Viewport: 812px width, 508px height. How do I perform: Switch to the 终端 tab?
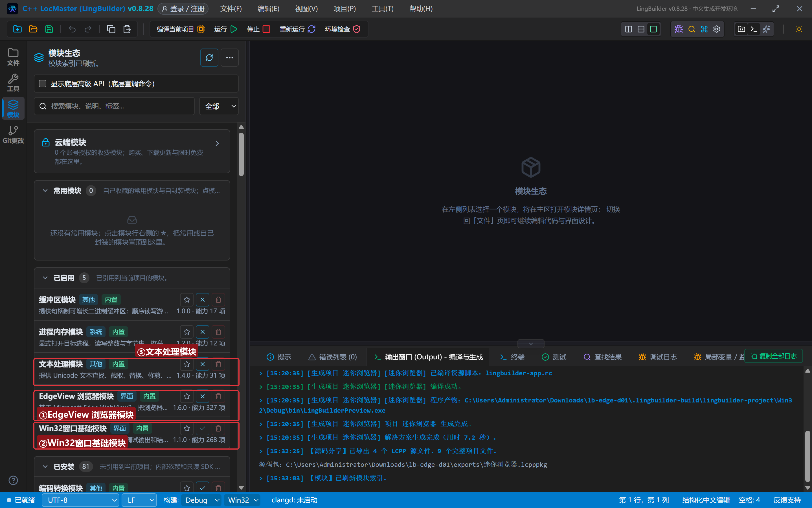[512, 357]
